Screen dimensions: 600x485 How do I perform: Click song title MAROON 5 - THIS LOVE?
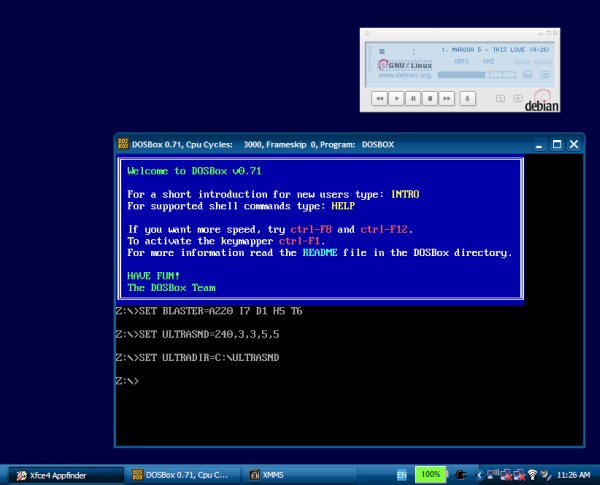[495, 50]
